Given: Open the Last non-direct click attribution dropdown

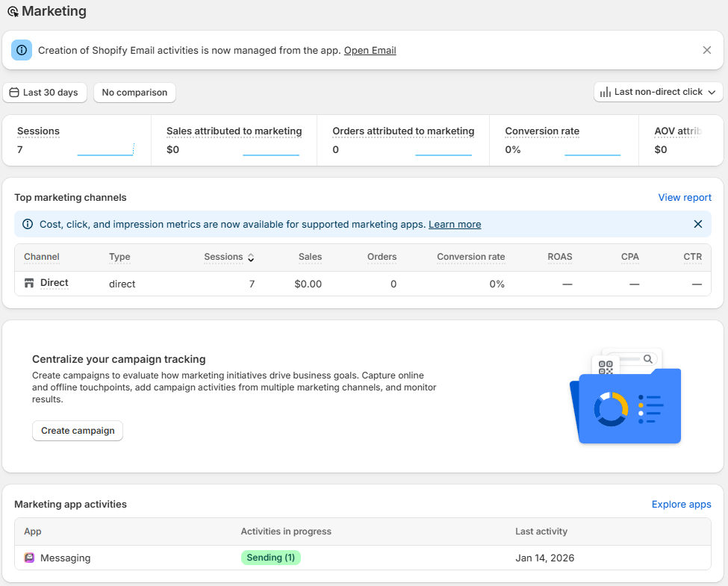Looking at the screenshot, I should 658,92.
